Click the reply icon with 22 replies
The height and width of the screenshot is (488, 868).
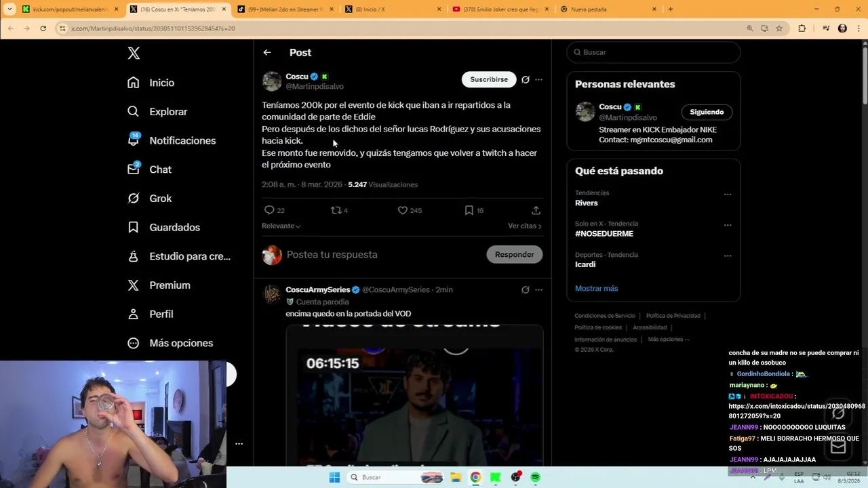pos(269,210)
